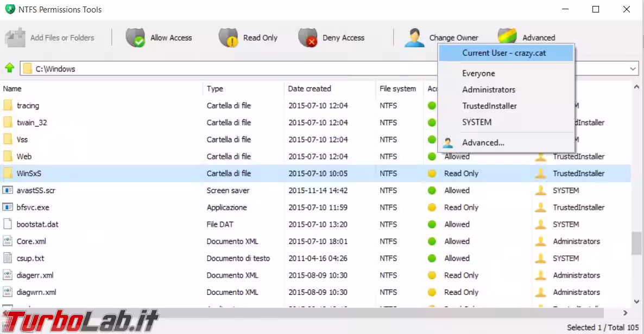Click the Allow Access shield icon
This screenshot has height=334, width=644.
pyautogui.click(x=135, y=38)
